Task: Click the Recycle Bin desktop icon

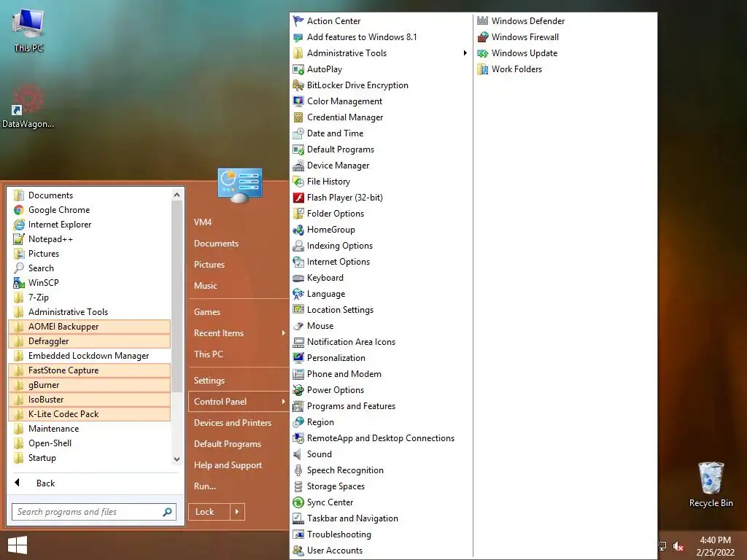Action: [711, 484]
